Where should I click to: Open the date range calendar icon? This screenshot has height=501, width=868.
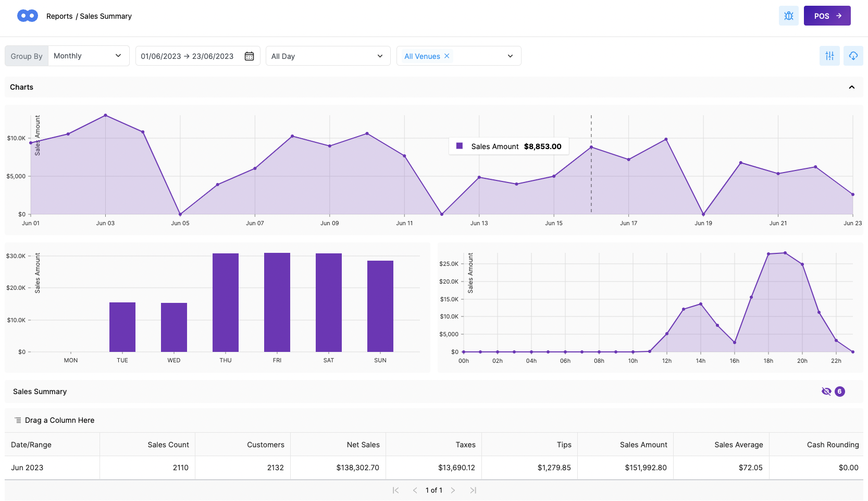[x=250, y=56]
